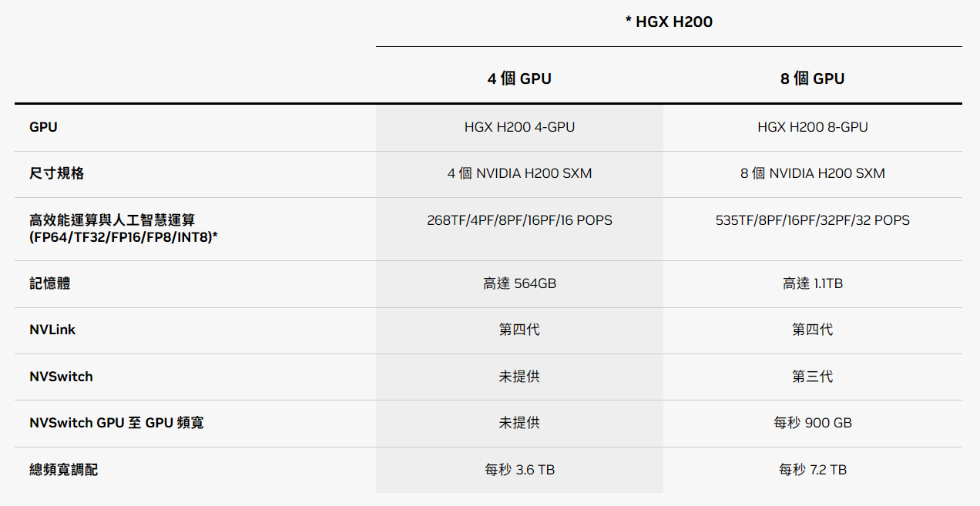Click the 每秒 7.2 TB total bandwidth value
This screenshot has height=506, width=980.
click(x=812, y=470)
